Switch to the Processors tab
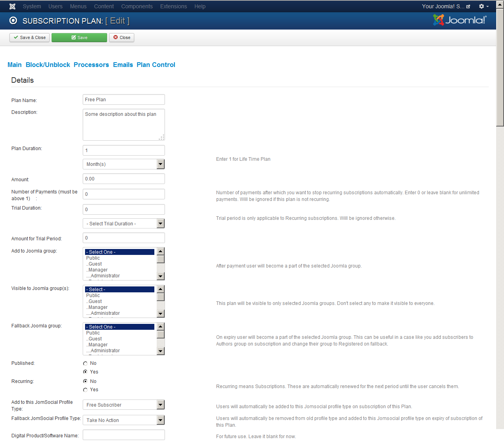Screen dimensions: 504x446 tap(91, 65)
